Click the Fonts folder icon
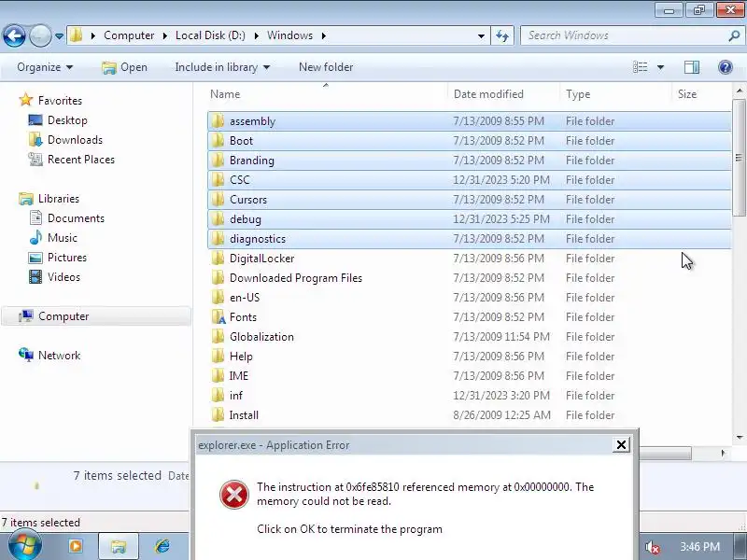Screen dimensions: 747x560 click(x=218, y=316)
